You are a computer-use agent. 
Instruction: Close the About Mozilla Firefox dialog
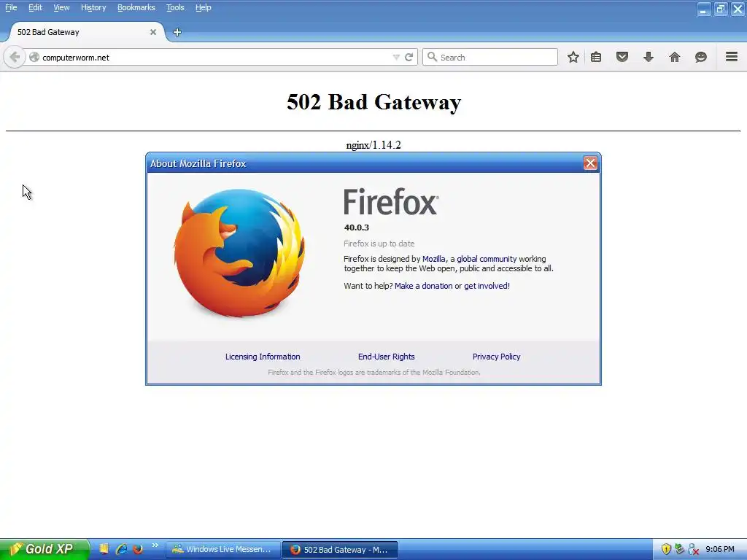(590, 163)
